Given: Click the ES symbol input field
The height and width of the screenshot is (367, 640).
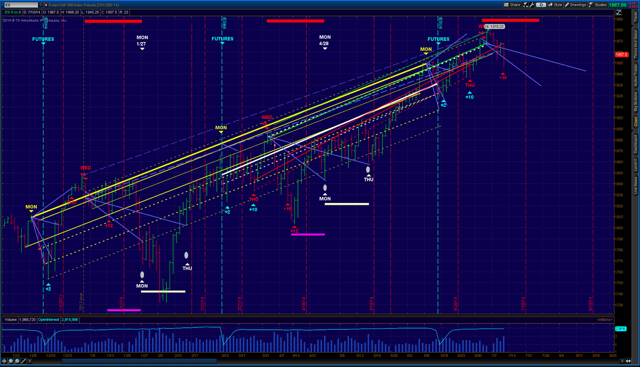Looking at the screenshot, I should tap(20, 5).
